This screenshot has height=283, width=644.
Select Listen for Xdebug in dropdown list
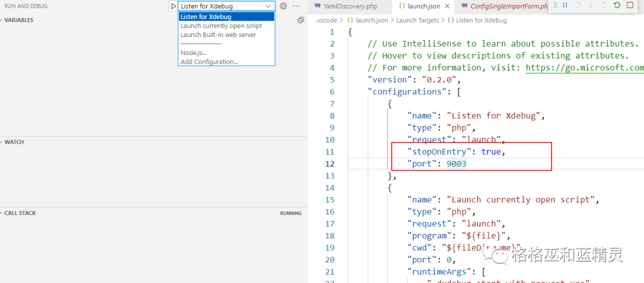click(227, 17)
